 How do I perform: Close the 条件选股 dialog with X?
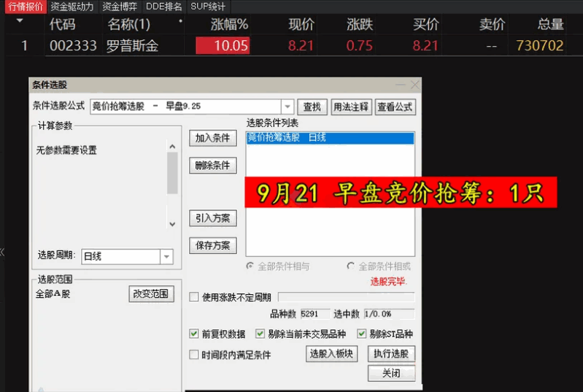tap(415, 85)
